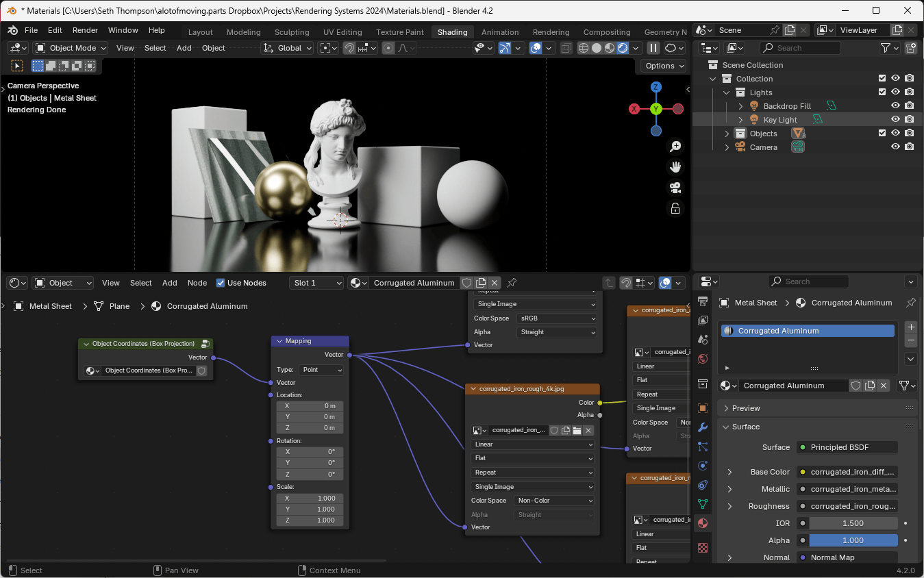Switch to rendered viewport shading
This screenshot has width=924, height=578.
point(623,48)
